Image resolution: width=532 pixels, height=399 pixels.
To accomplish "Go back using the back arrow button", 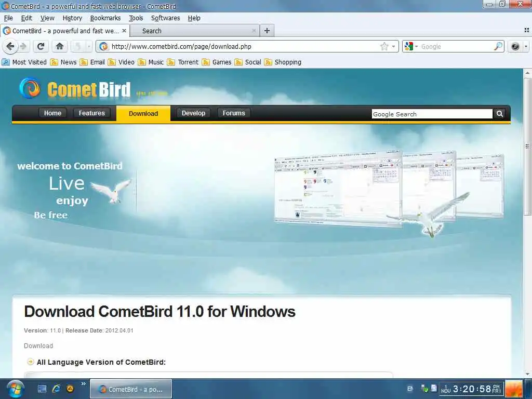I will [10, 46].
